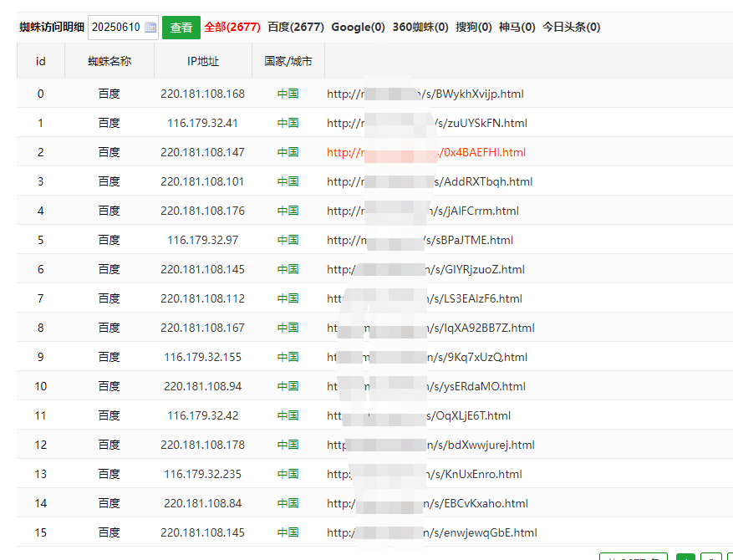This screenshot has width=733, height=560.
Task: Click the id column header
Action: click(x=41, y=61)
